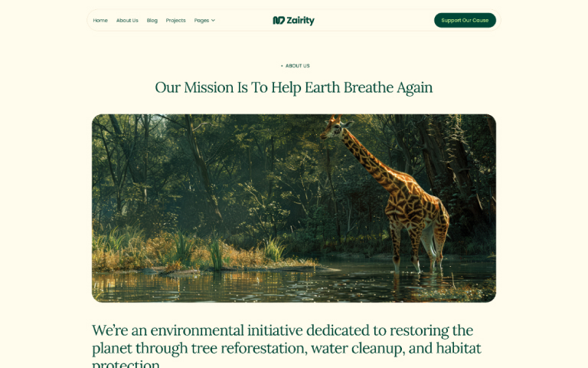Click the Support Our Cause button
This screenshot has height=368, width=588.
(465, 20)
